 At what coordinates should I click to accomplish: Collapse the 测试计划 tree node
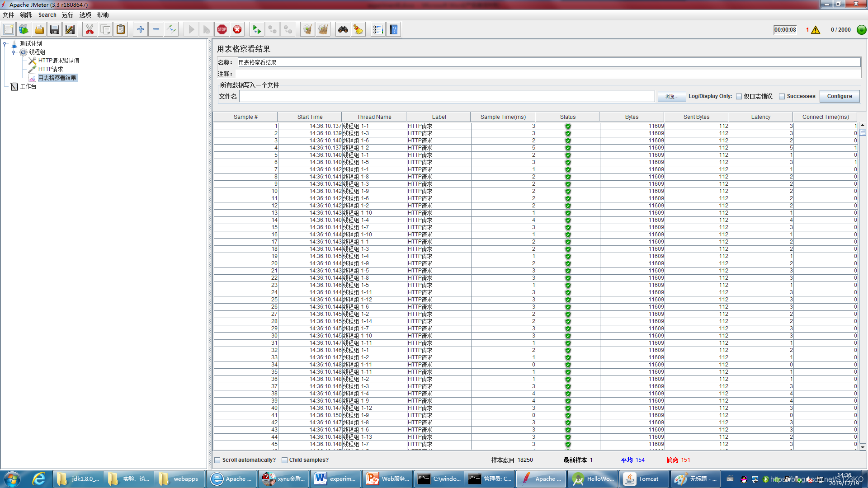(5, 44)
